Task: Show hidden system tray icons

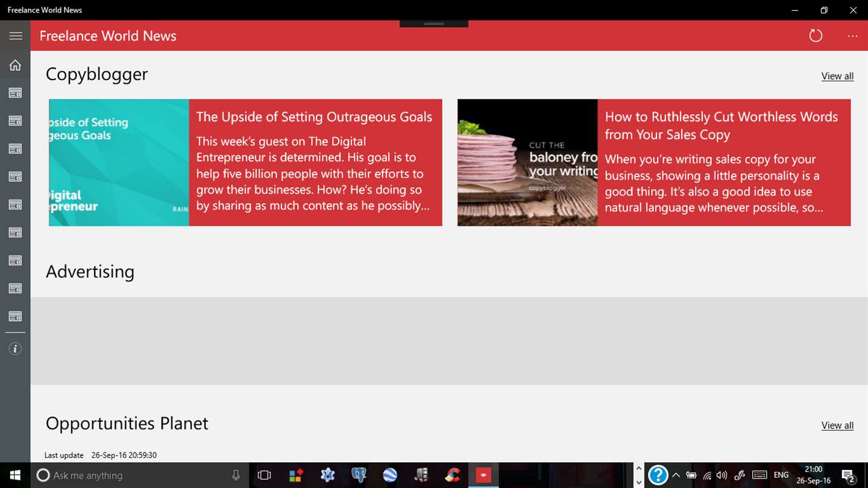Action: click(x=676, y=475)
